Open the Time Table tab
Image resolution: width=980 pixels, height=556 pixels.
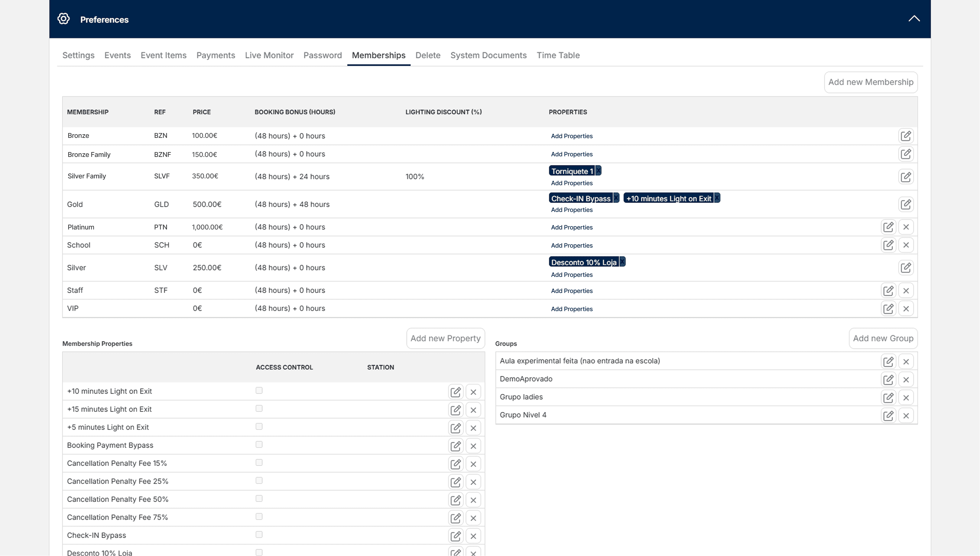pyautogui.click(x=558, y=55)
